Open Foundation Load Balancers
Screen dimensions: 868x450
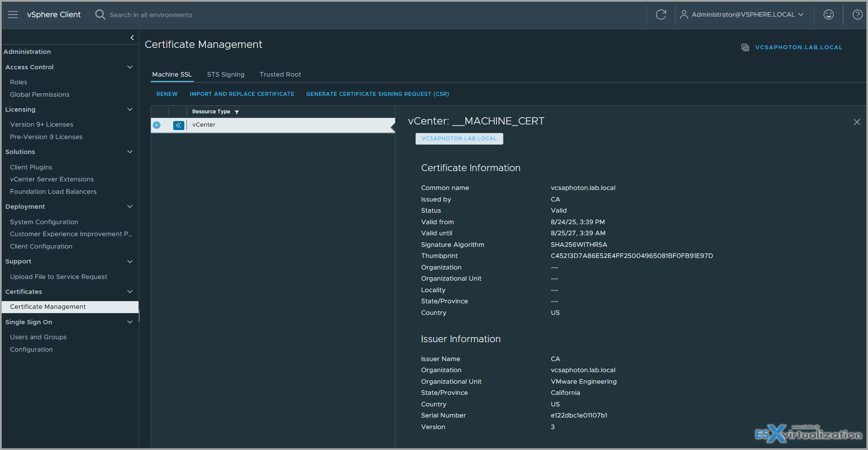click(x=53, y=192)
